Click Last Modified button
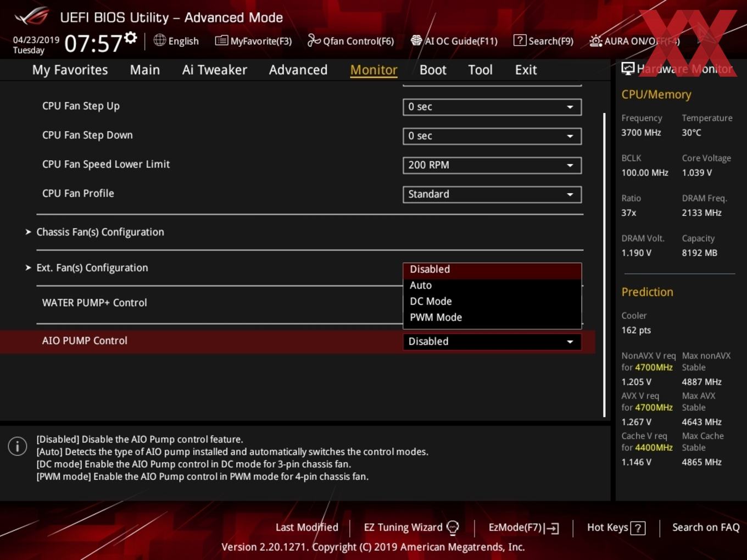Screen dimensions: 747x560 [306, 528]
